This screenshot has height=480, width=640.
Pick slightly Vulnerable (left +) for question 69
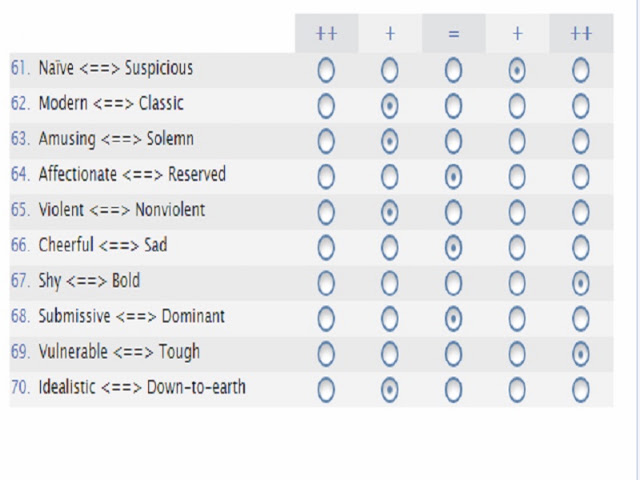tap(389, 354)
